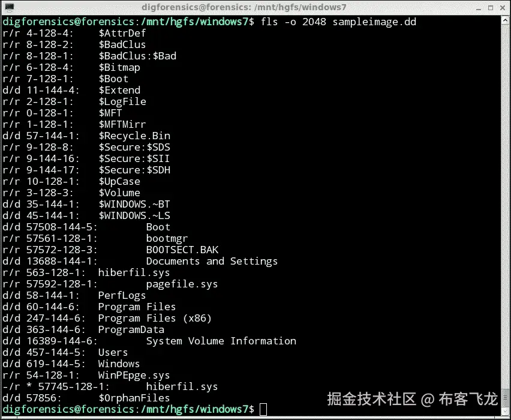Click the Users directory entry
This screenshot has width=511, height=420.
coord(113,353)
